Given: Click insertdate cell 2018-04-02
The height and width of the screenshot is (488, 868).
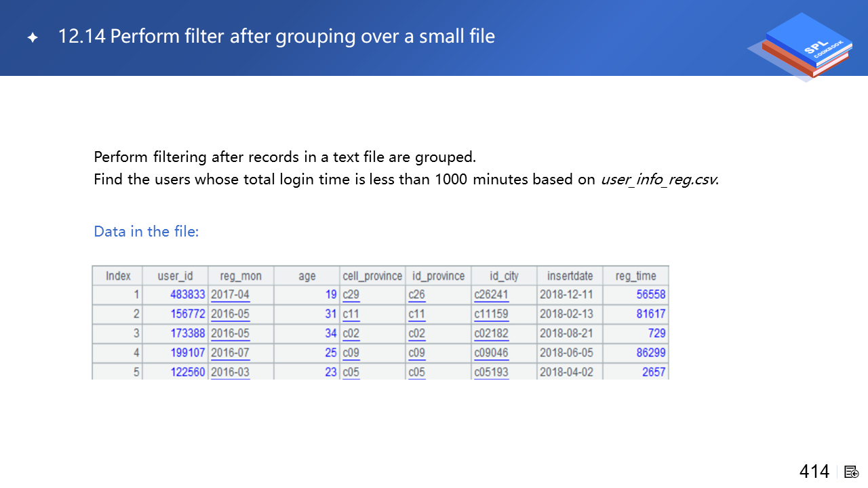Looking at the screenshot, I should [566, 372].
